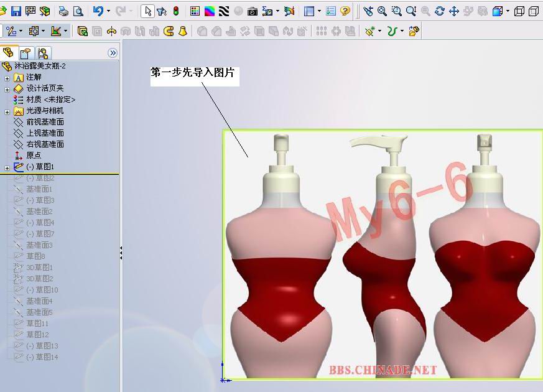Click the Zebra Stripes icon
543x392 pixels.
point(224,11)
